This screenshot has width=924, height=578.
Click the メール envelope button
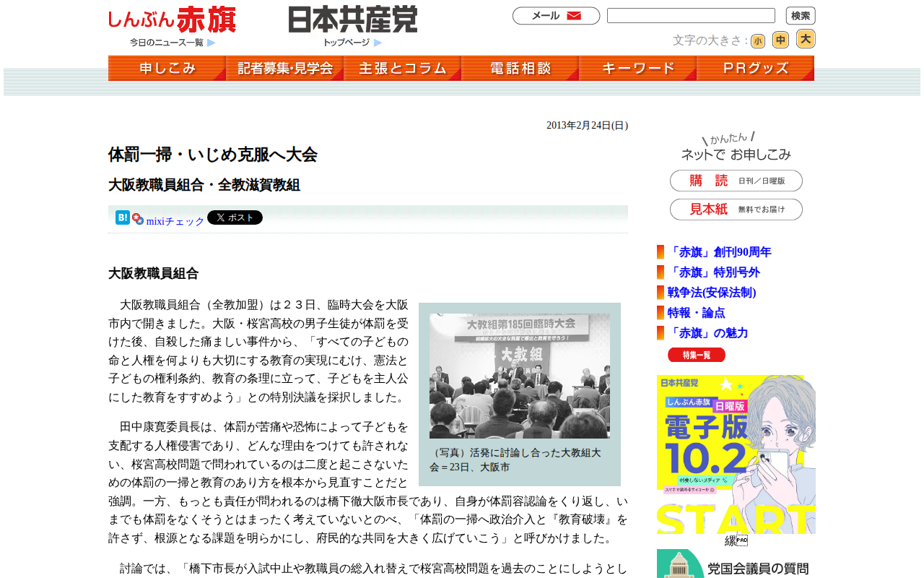(x=556, y=16)
